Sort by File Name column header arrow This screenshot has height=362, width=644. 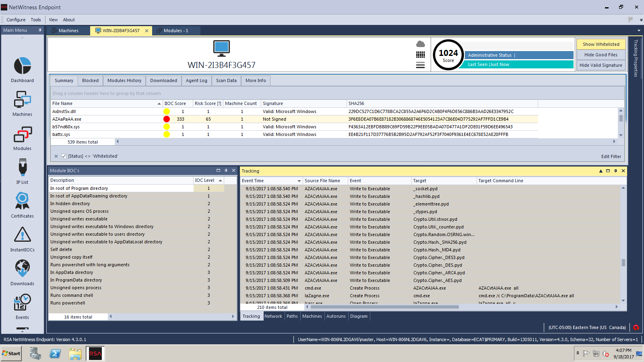(159, 104)
